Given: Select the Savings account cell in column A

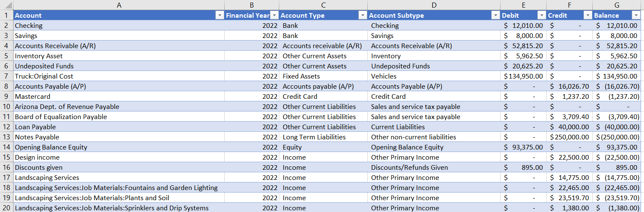Looking at the screenshot, I should pyautogui.click(x=119, y=35).
